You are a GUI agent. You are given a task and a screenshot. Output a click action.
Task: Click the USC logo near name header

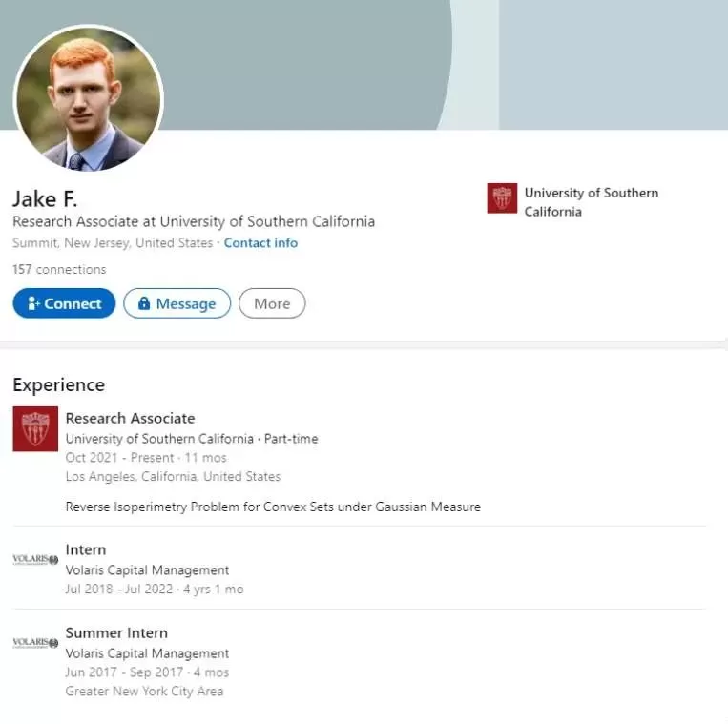coord(502,198)
